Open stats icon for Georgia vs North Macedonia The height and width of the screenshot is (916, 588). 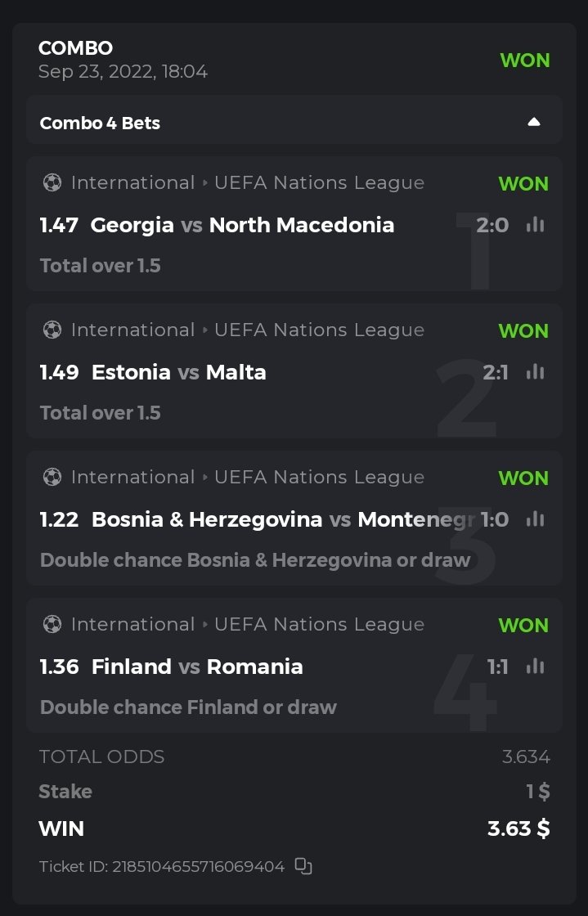[536, 225]
